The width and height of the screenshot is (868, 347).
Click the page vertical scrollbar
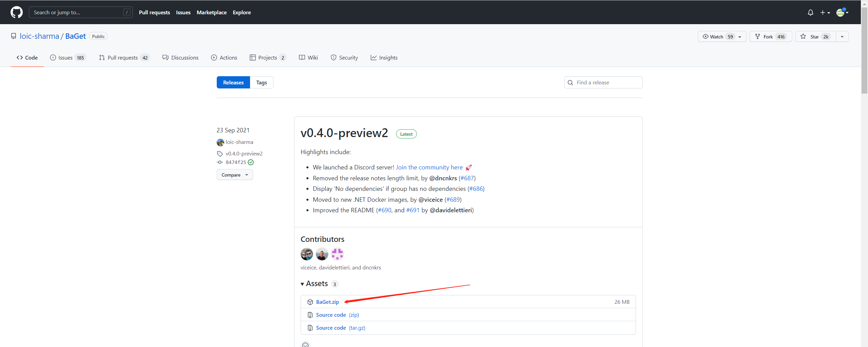point(864,51)
